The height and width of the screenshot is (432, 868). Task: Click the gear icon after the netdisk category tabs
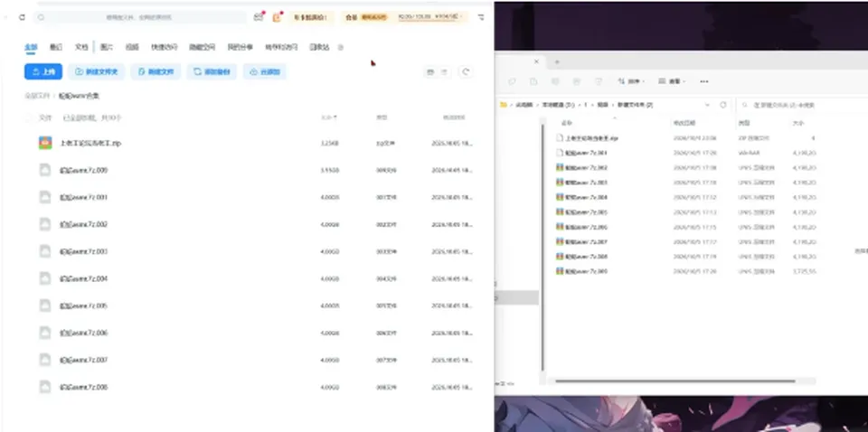(x=341, y=48)
